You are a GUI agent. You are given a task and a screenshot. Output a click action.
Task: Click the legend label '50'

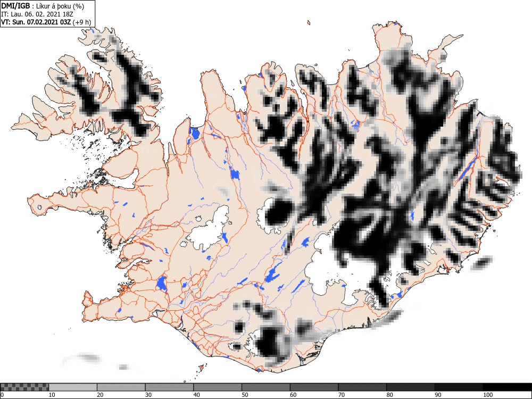245,395
